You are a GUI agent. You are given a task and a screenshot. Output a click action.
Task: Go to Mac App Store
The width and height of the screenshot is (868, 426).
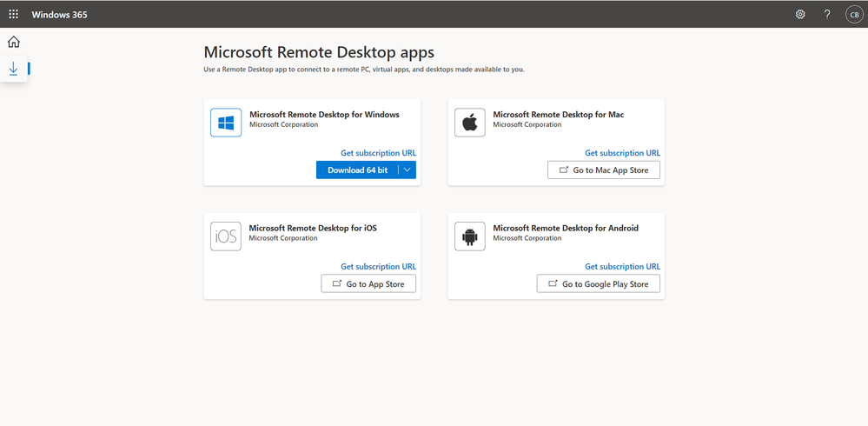coord(604,170)
